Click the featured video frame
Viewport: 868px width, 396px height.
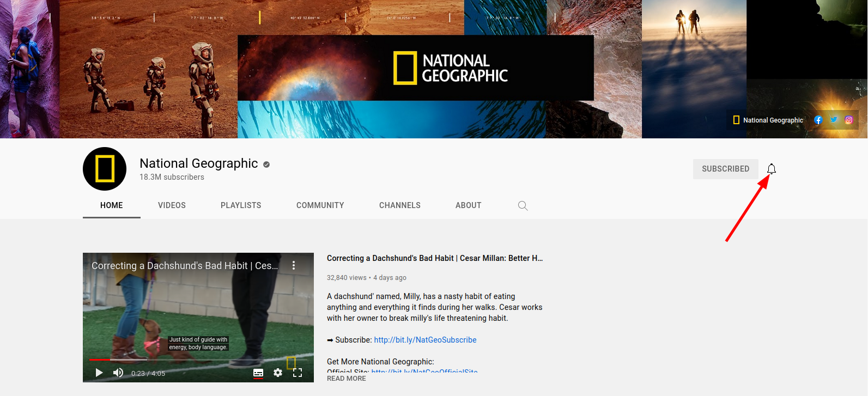pyautogui.click(x=198, y=318)
